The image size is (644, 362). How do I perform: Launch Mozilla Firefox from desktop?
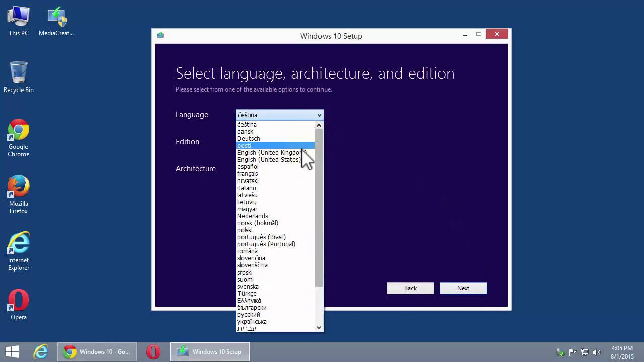19,195
